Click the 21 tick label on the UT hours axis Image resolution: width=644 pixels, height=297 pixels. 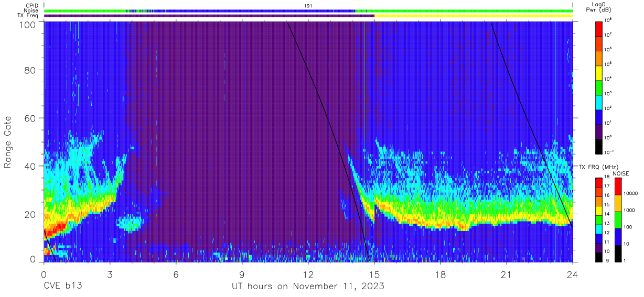click(x=507, y=274)
